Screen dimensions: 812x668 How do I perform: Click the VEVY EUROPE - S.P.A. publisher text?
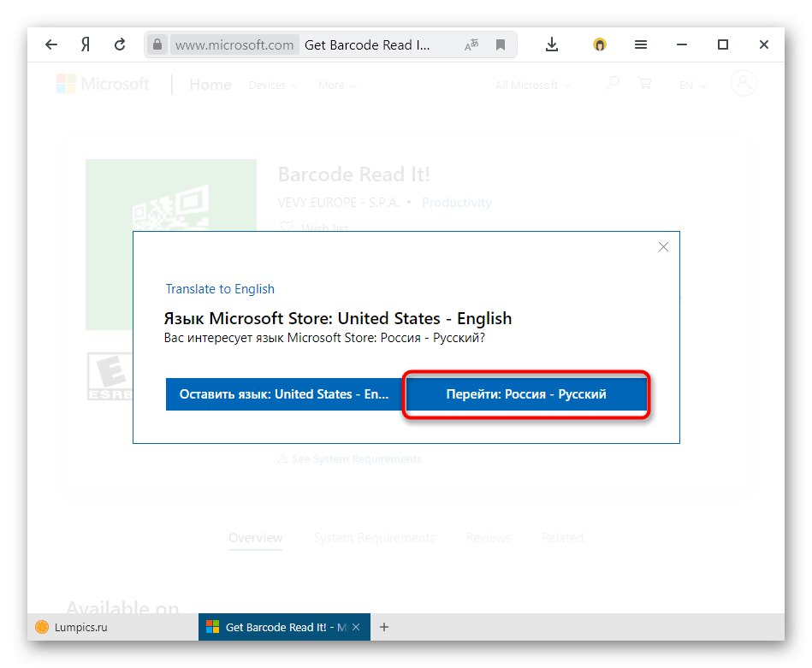tap(339, 203)
